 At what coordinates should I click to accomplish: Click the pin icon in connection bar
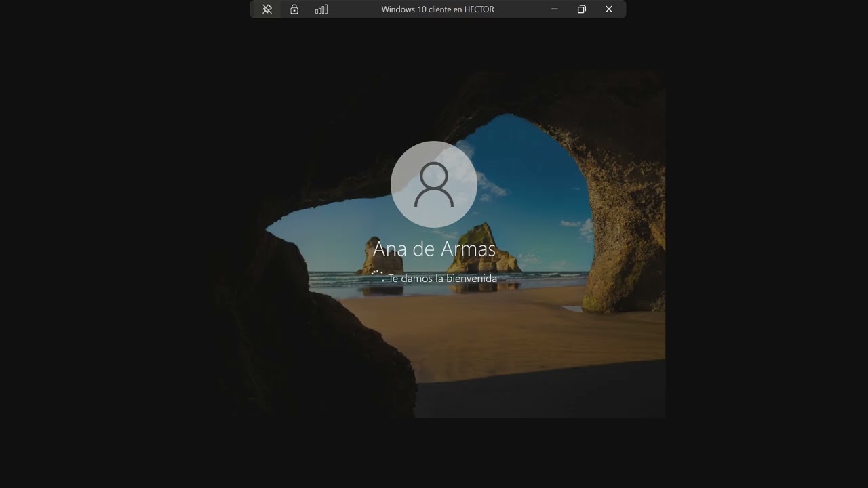click(x=267, y=9)
